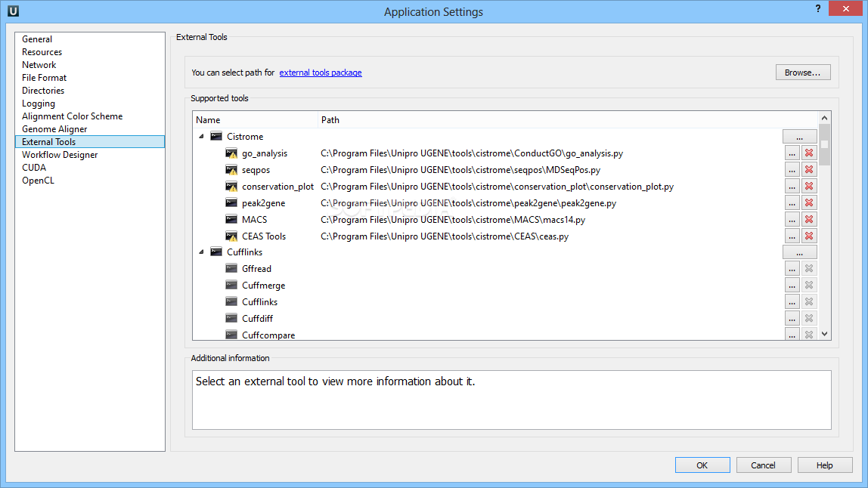Click the UGENE app icon in title bar
The height and width of the screenshot is (488, 868).
click(x=14, y=11)
